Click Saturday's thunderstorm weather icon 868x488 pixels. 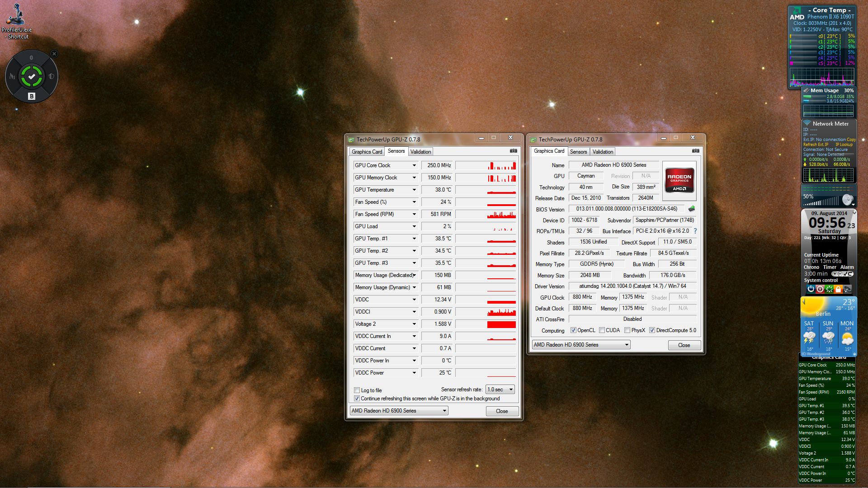pyautogui.click(x=809, y=338)
